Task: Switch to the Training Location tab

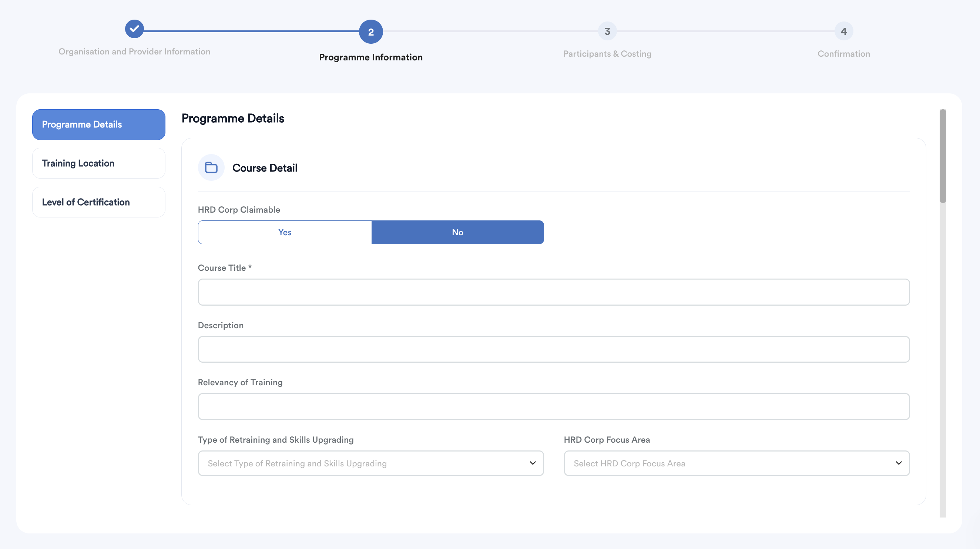Action: pyautogui.click(x=98, y=163)
